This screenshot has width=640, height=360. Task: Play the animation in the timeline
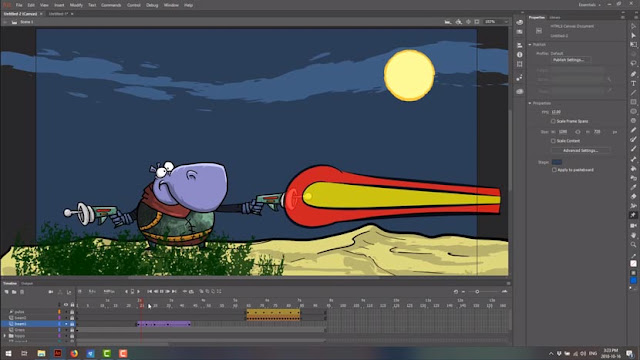162,291
